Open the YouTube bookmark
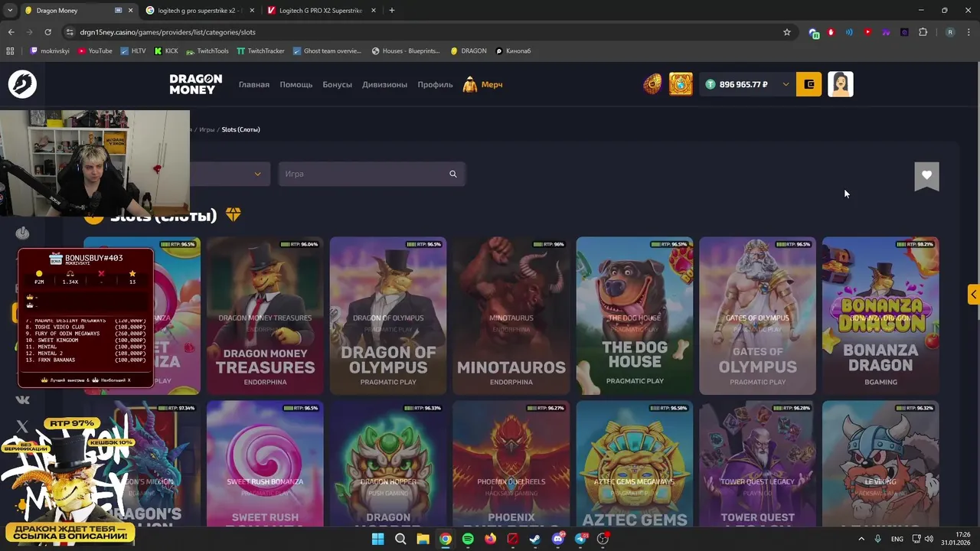Viewport: 980px width, 551px height. pyautogui.click(x=95, y=51)
